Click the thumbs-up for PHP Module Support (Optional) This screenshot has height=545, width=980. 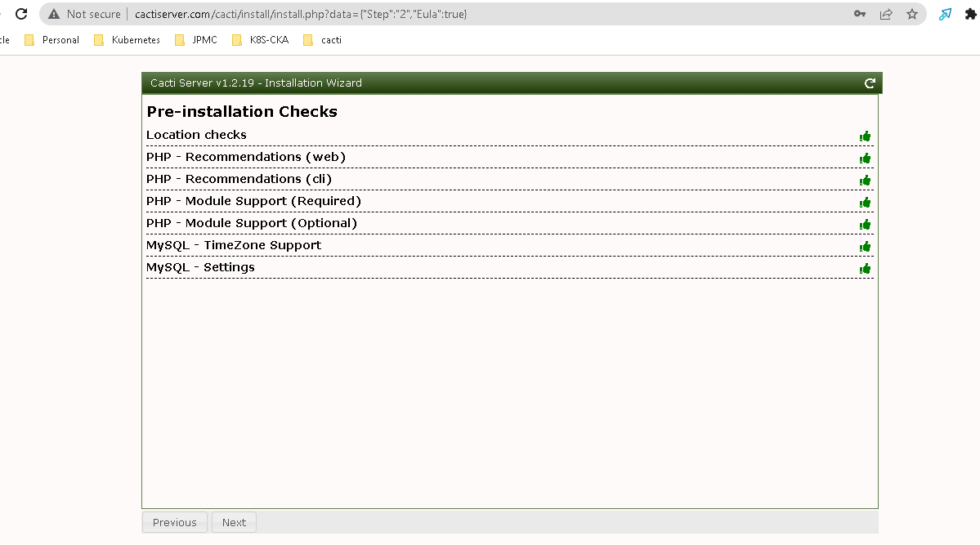[865, 225]
